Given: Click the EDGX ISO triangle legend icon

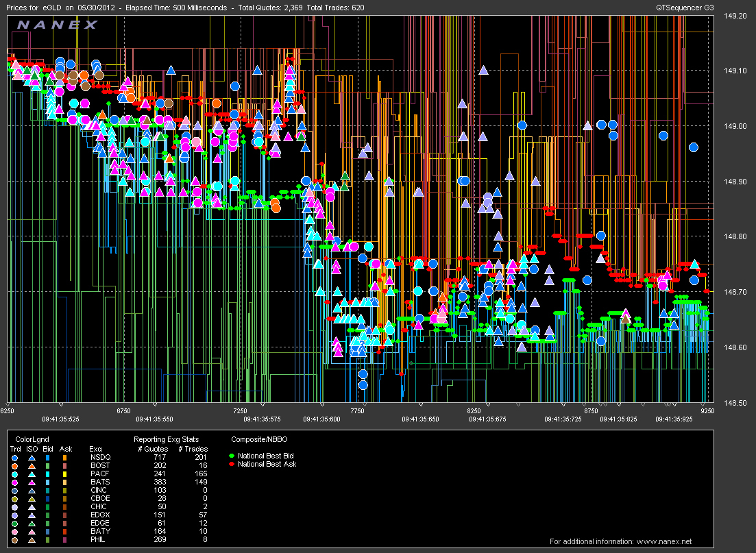Looking at the screenshot, I should [x=32, y=515].
